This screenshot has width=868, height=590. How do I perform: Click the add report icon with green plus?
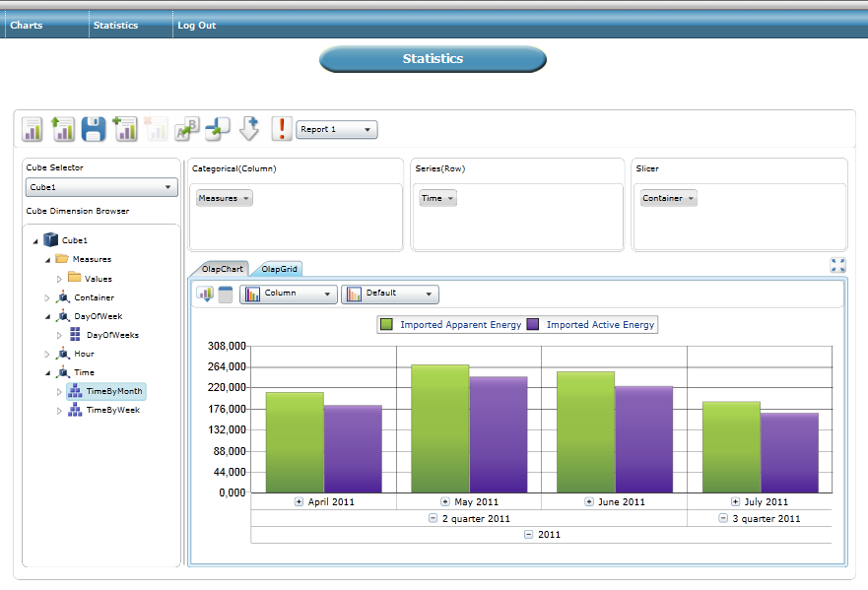tap(125, 129)
